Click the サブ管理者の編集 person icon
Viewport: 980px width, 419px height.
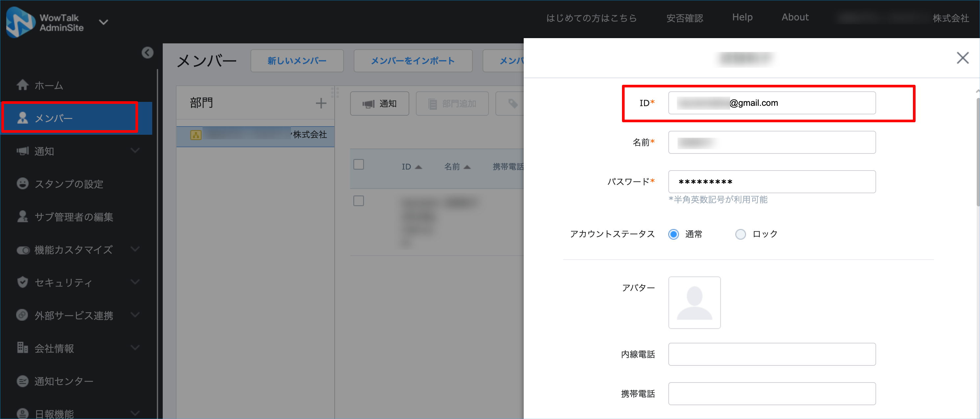[x=23, y=216]
